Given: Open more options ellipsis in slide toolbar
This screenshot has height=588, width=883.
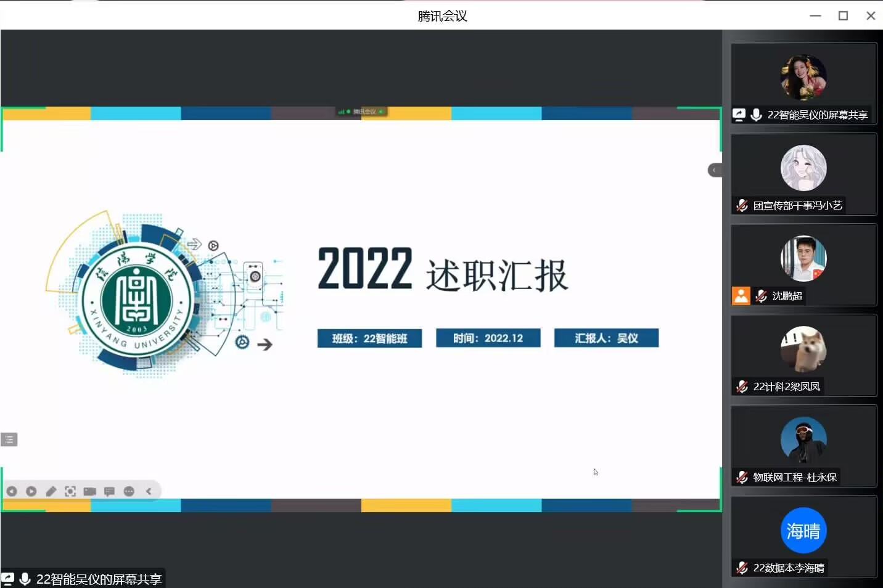Looking at the screenshot, I should pyautogui.click(x=129, y=491).
